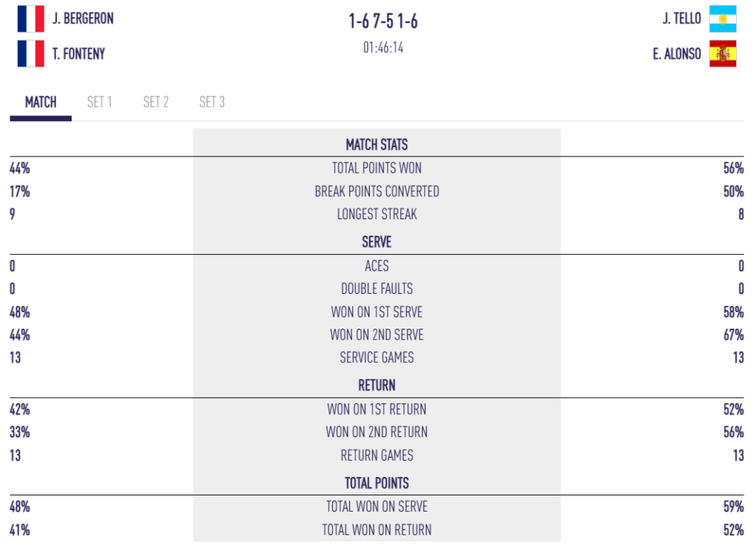This screenshot has width=756, height=550.
Task: Click the Spain flag beside E. Alonso
Action: (x=723, y=54)
